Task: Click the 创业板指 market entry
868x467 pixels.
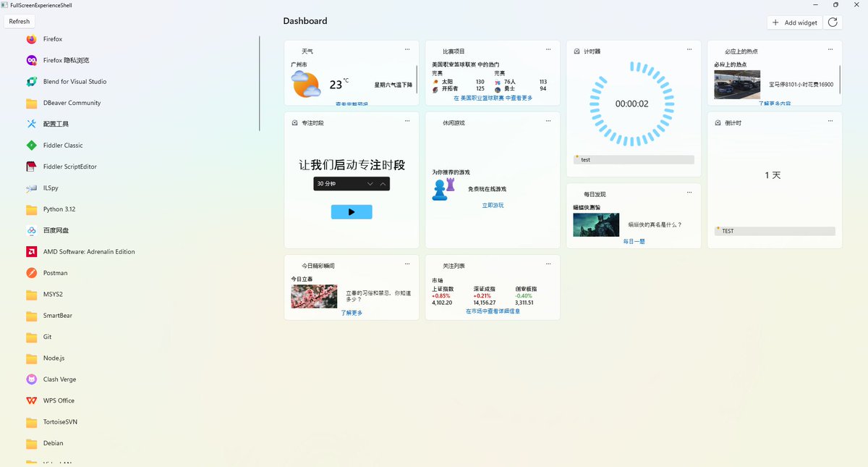Action: pos(524,295)
